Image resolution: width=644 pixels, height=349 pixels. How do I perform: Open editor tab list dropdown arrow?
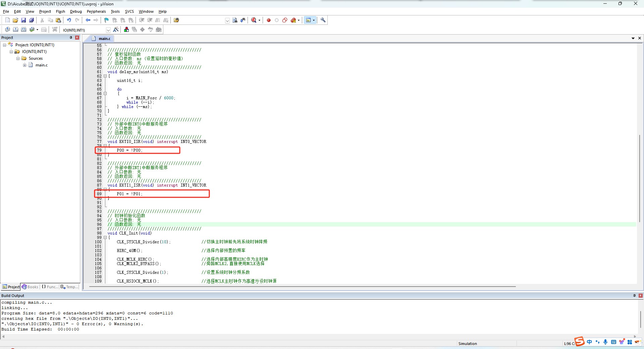point(633,38)
